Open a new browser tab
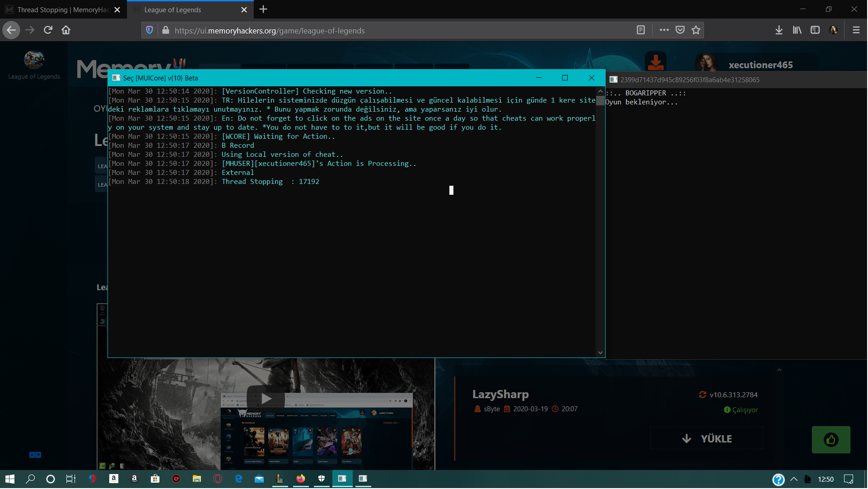 [263, 9]
